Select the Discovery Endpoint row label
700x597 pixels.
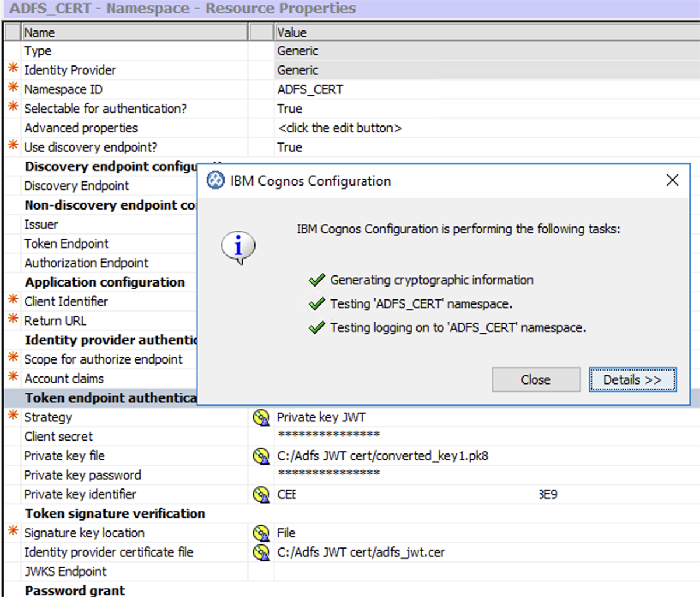tap(76, 186)
